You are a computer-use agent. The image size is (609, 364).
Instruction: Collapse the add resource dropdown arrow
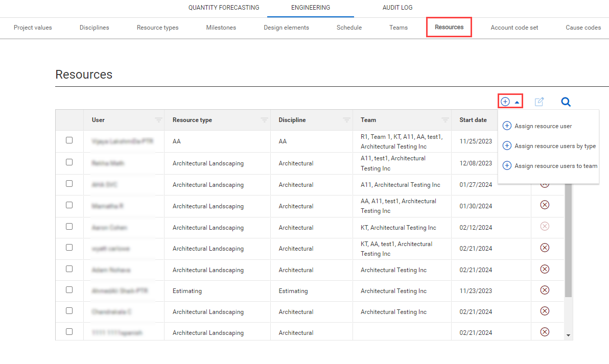pos(517,102)
